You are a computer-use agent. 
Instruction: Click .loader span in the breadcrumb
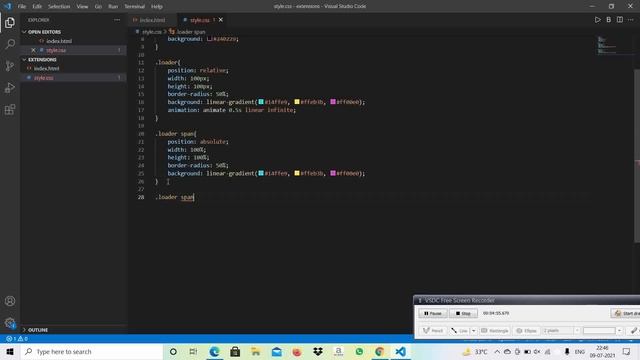coord(191,31)
